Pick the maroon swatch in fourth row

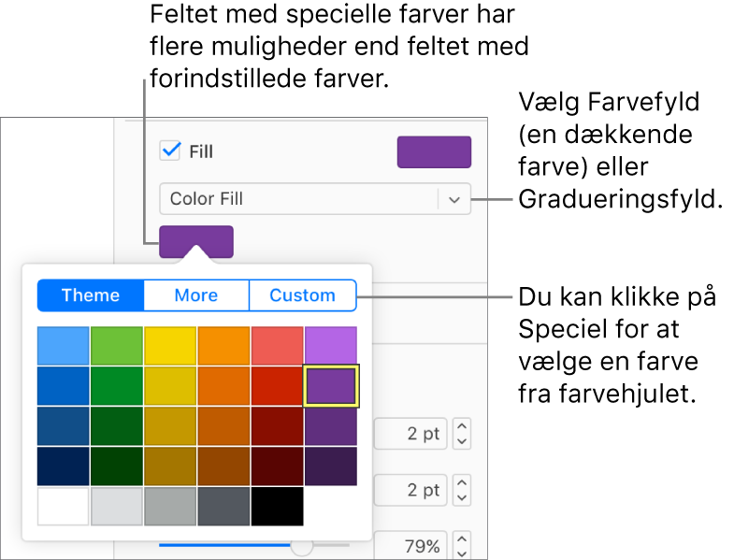point(277,467)
